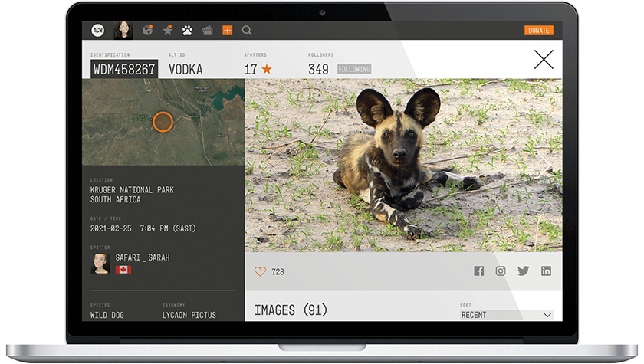Click the WDM458267 identification code
Viewport: 644px width, 364px height.
pyautogui.click(x=124, y=70)
